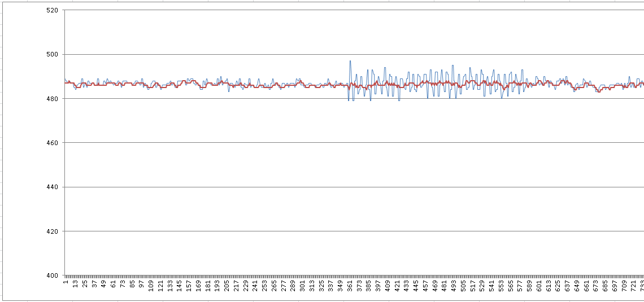Click the x-axis label 361
644x302 pixels.
(x=350, y=285)
